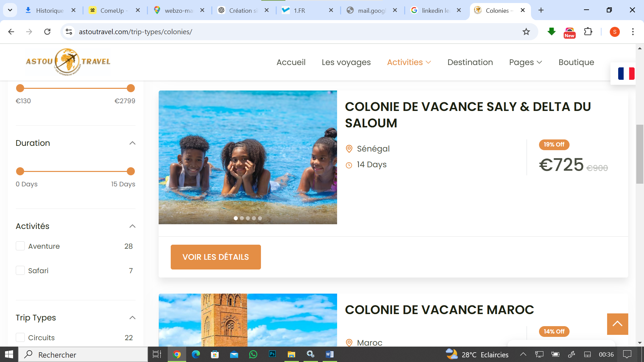This screenshot has width=644, height=362.
Task: Switch to the ComeUp tab
Action: 114,10
